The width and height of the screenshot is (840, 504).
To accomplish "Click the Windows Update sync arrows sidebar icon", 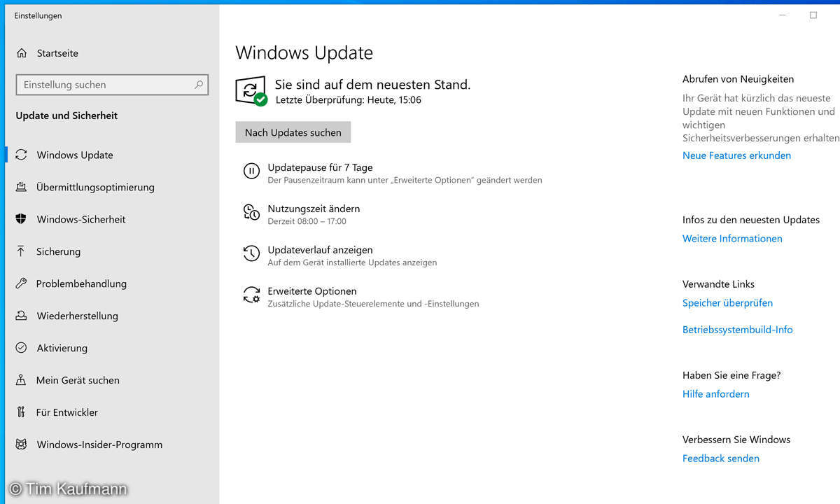I will (22, 155).
